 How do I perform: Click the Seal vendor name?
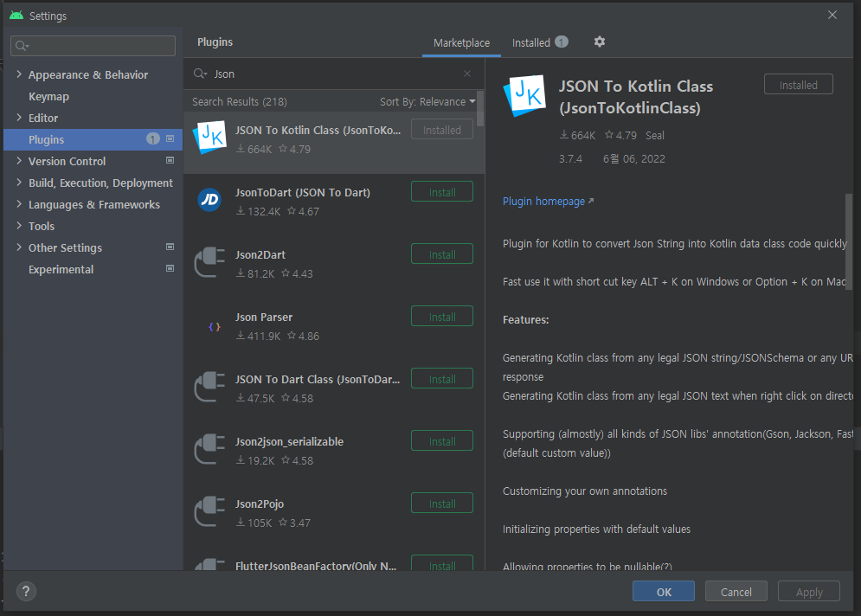click(654, 135)
